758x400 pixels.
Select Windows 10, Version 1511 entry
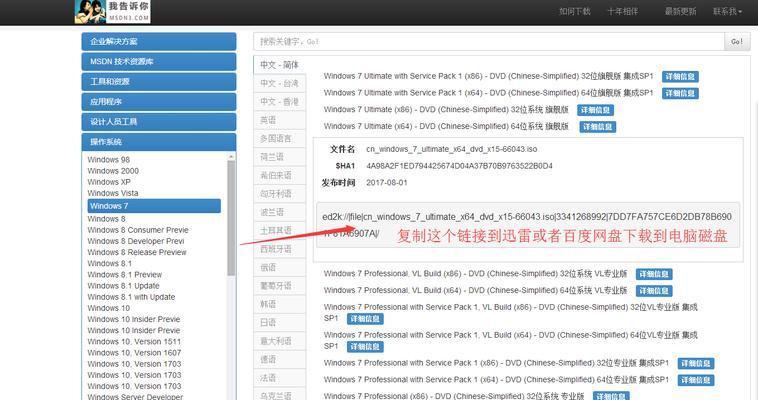click(134, 341)
